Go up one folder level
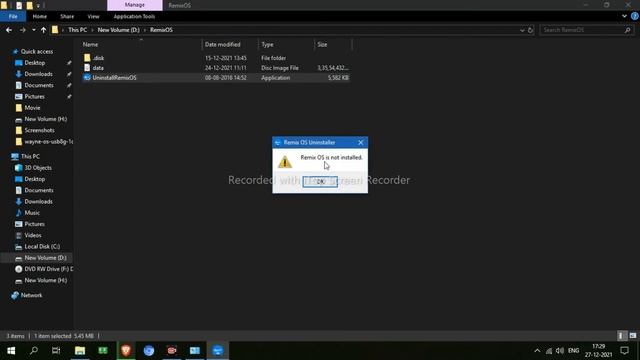Viewport: 640px width, 360px height. (43, 30)
